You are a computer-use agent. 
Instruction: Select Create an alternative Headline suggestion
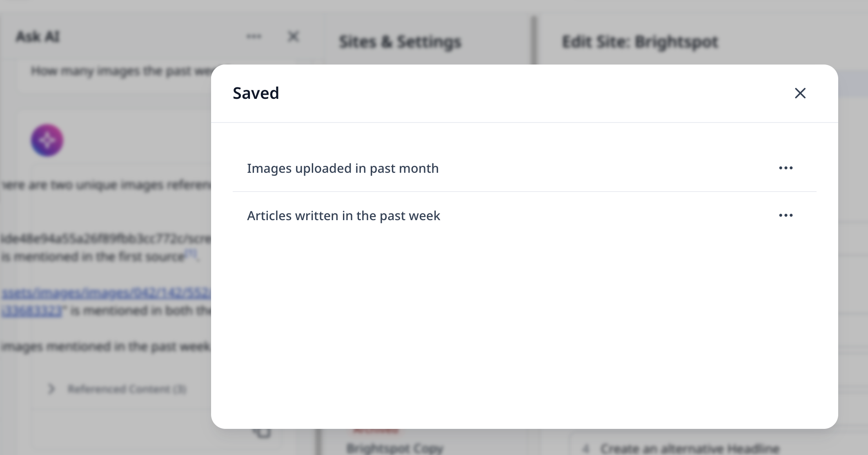click(x=690, y=448)
